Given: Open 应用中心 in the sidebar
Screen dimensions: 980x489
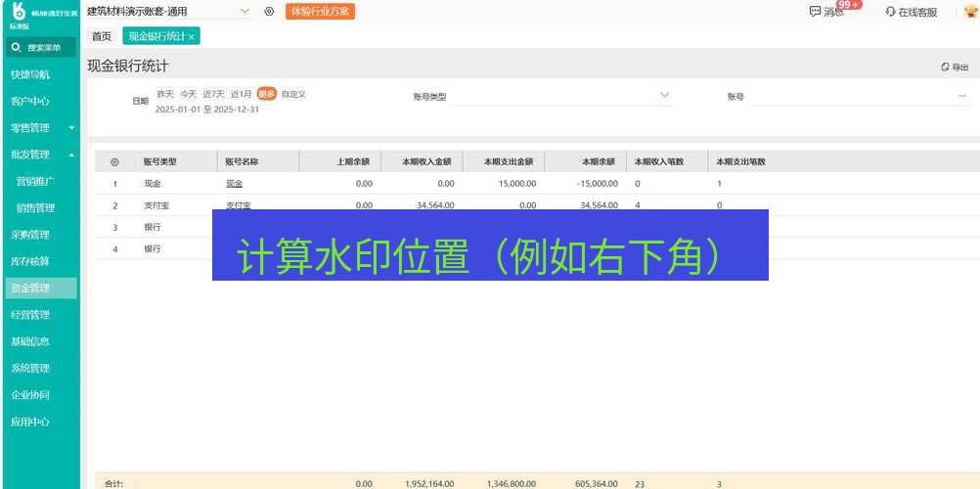Looking at the screenshot, I should (x=30, y=422).
